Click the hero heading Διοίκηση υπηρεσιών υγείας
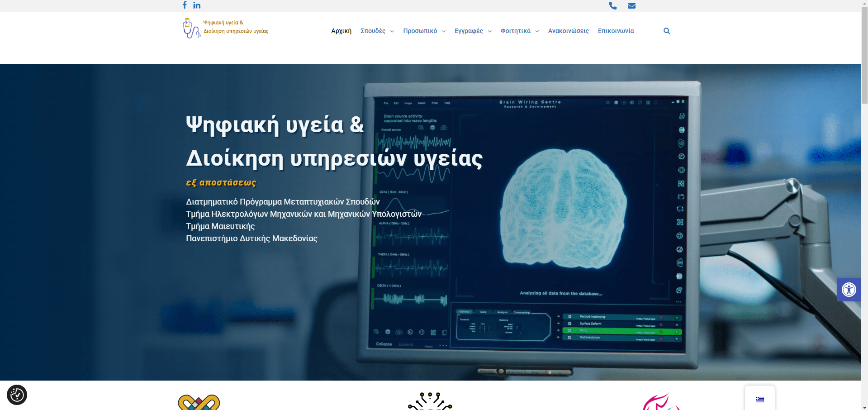 click(x=334, y=159)
